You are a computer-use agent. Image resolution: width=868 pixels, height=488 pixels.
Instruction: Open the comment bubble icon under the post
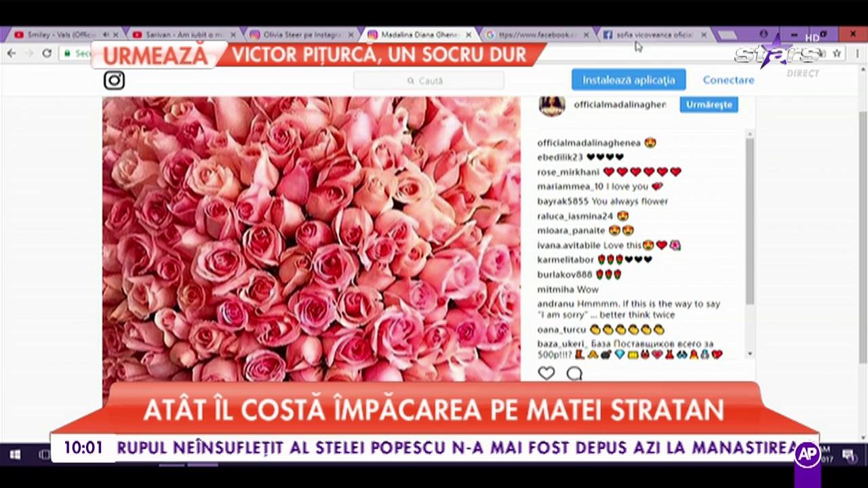tap(574, 373)
